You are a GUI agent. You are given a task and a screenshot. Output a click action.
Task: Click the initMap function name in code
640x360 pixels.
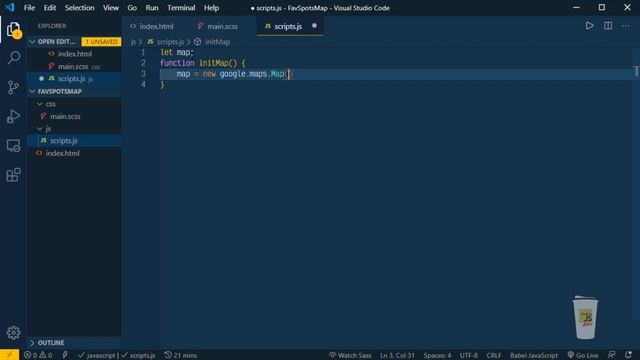tap(213, 63)
